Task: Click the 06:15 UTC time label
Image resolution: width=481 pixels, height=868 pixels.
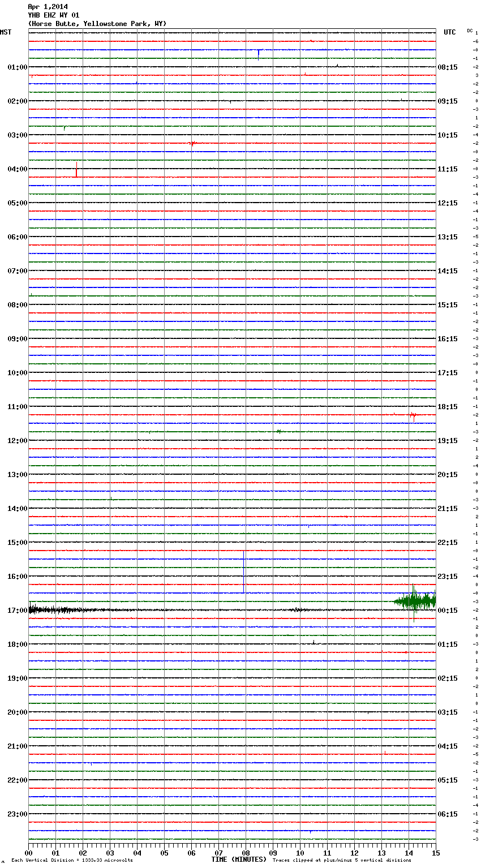Action: pos(448,814)
